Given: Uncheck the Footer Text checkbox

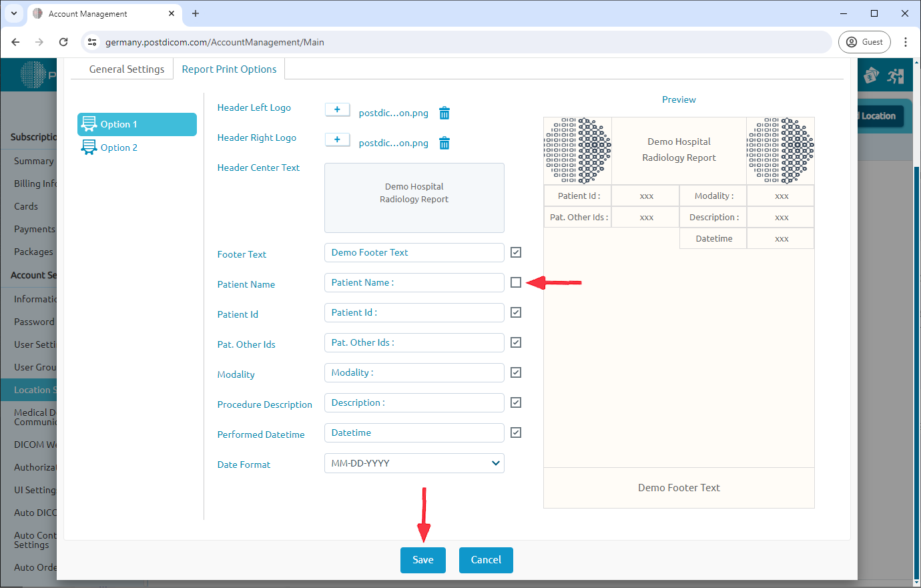Looking at the screenshot, I should point(515,252).
